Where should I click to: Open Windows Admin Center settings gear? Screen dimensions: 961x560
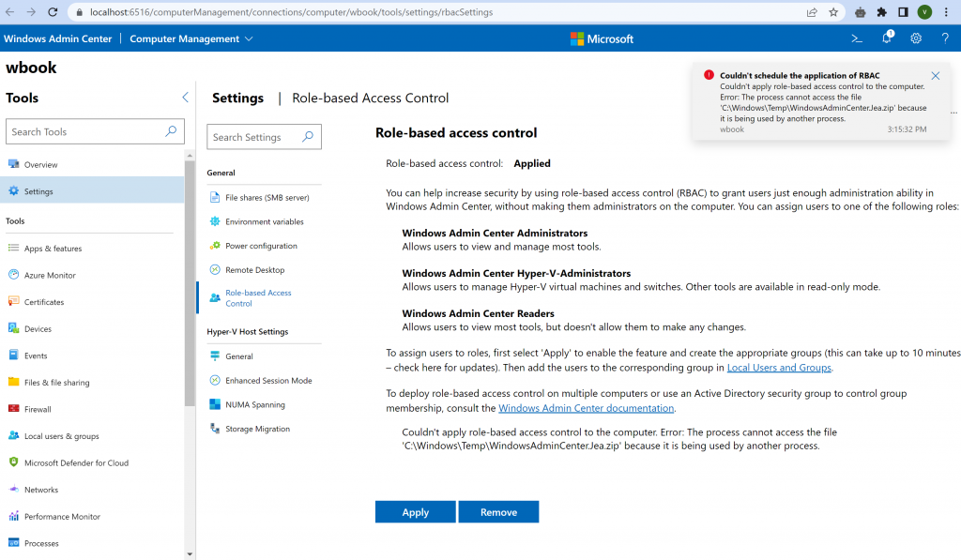916,38
